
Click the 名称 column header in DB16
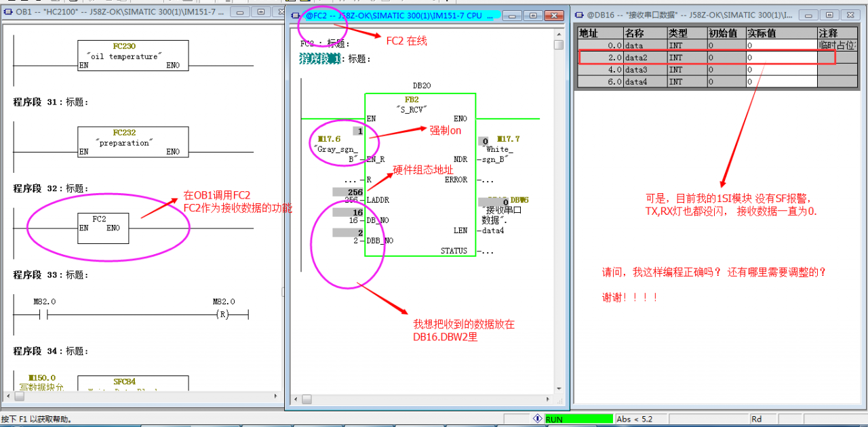(x=645, y=33)
